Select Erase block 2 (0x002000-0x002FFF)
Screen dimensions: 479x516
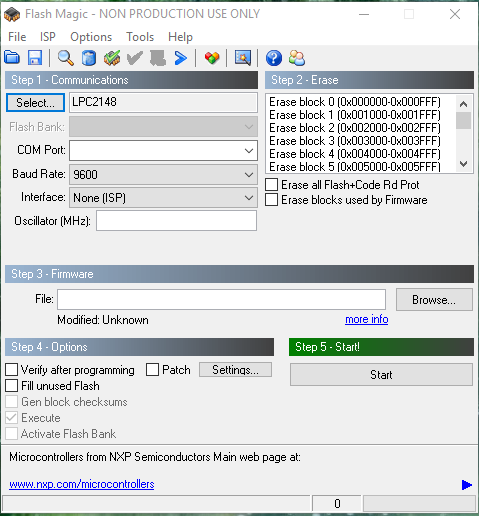355,128
